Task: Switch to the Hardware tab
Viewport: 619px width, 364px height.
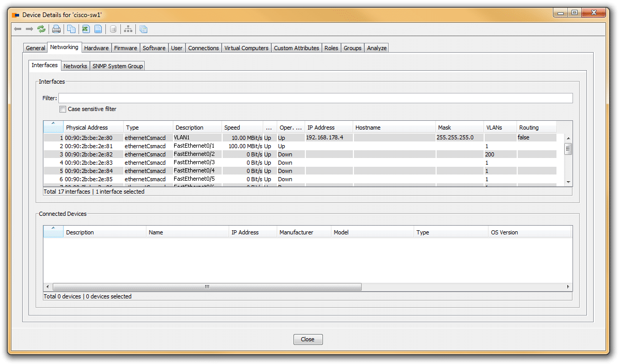Action: 96,48
